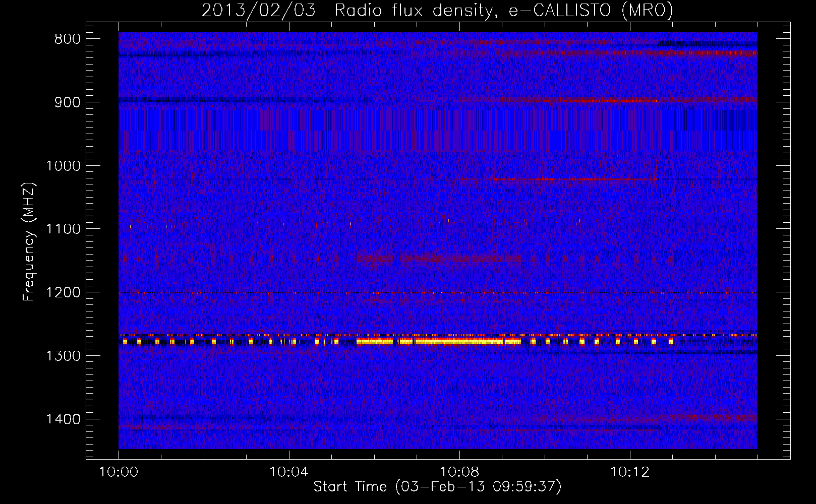Click the '10:08' time axis label
This screenshot has height=504, width=816.
(x=459, y=472)
